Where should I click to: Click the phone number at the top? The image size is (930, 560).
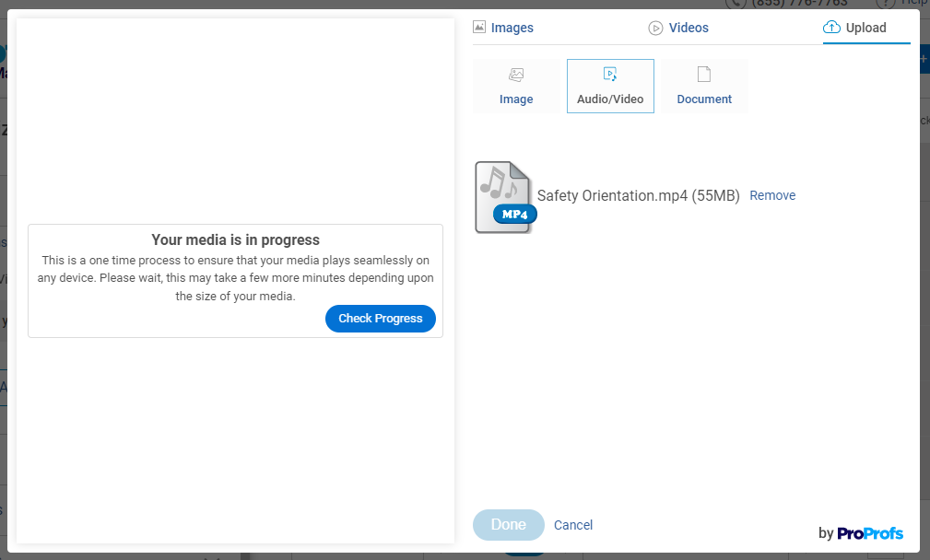tap(799, 4)
